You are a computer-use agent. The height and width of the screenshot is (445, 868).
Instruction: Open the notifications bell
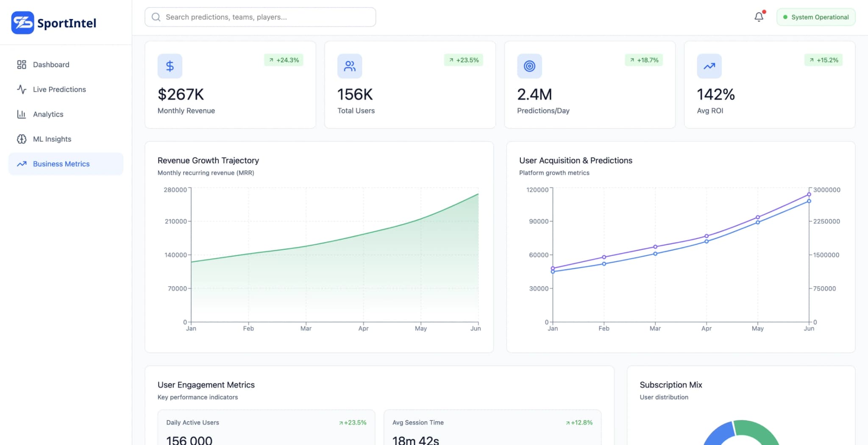click(759, 17)
